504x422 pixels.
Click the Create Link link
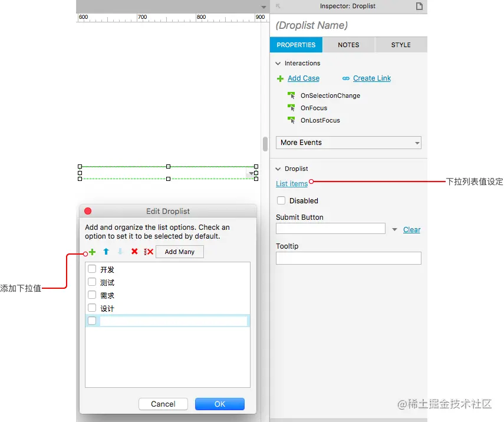point(372,78)
